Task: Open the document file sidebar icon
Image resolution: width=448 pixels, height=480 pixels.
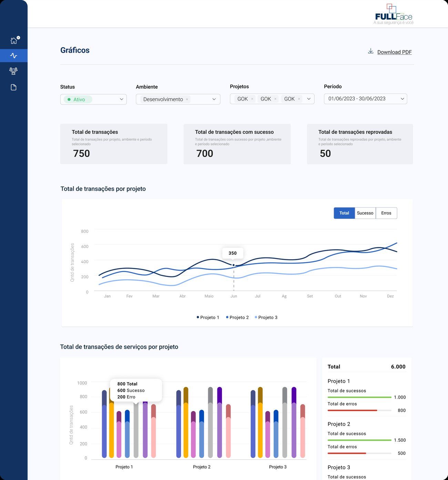Action: tap(13, 87)
